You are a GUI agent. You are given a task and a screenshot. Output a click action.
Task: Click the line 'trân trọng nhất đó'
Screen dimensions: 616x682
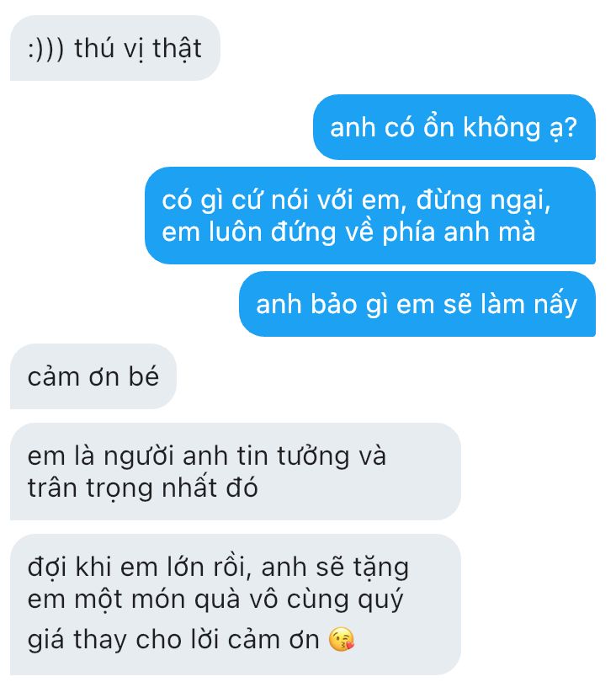[x=142, y=488]
